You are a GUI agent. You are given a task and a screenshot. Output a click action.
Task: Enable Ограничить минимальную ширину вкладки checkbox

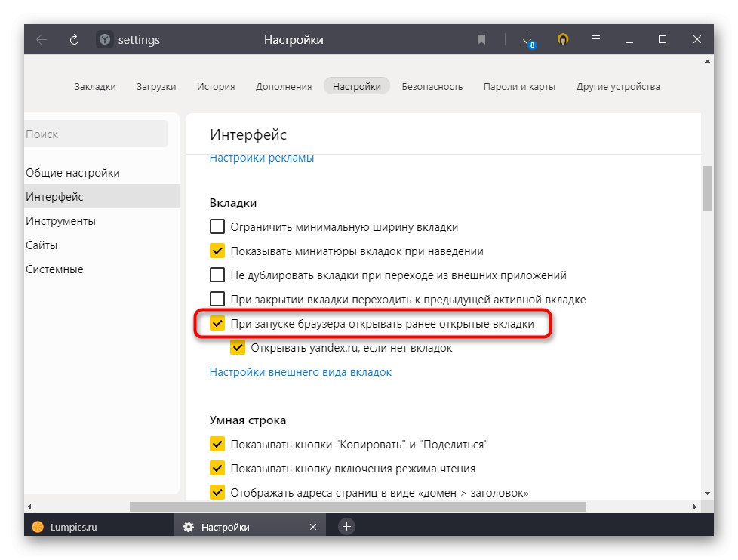click(x=217, y=226)
